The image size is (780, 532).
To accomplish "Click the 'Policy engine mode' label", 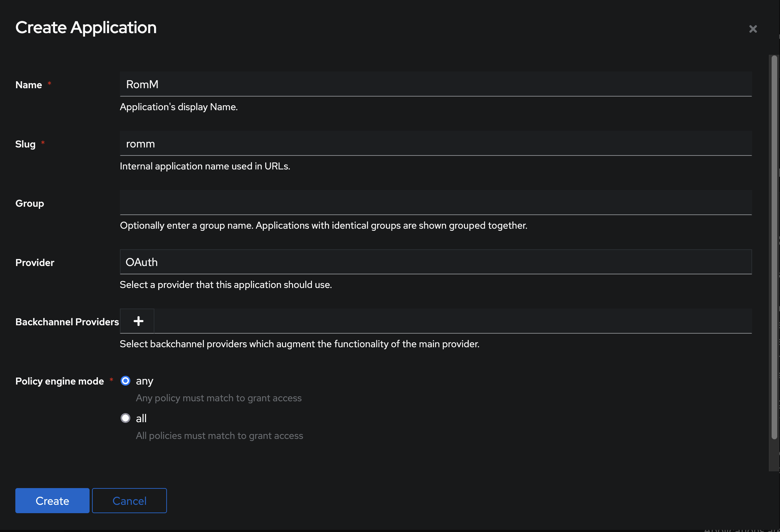I will pyautogui.click(x=60, y=381).
